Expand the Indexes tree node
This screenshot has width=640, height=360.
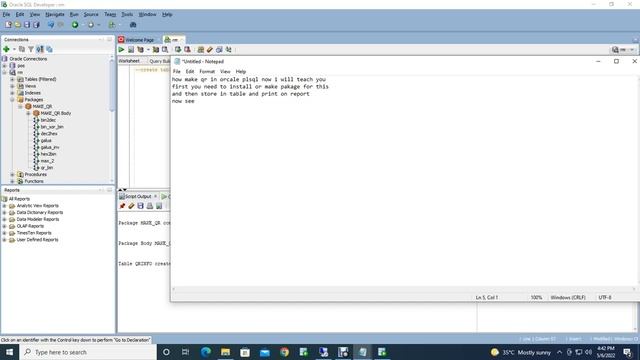tap(12, 93)
